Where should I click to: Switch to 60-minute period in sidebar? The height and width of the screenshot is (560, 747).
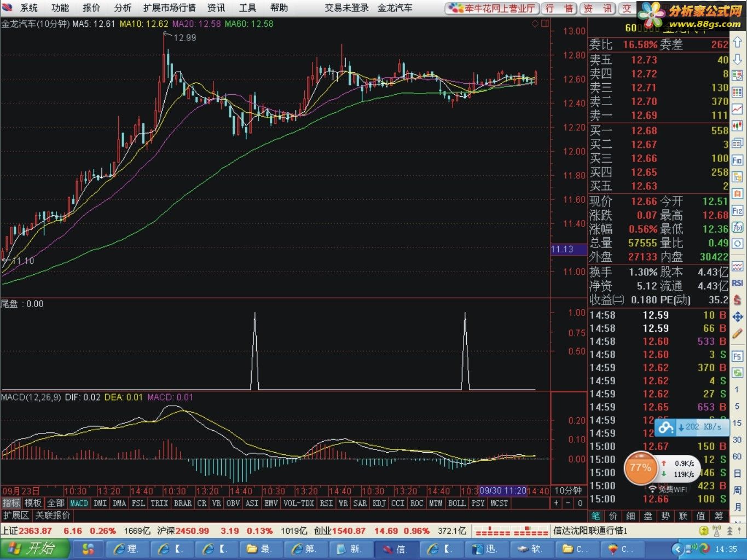tap(737, 457)
